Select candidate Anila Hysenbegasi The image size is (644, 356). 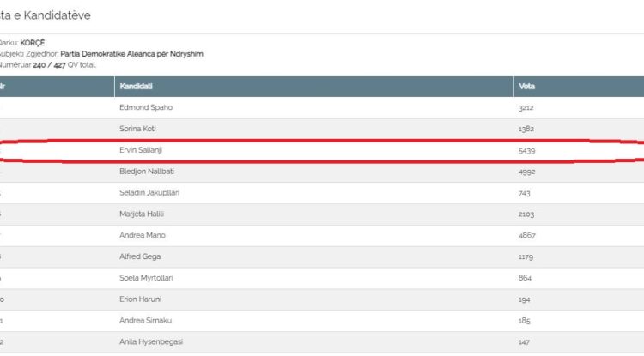coord(150,341)
